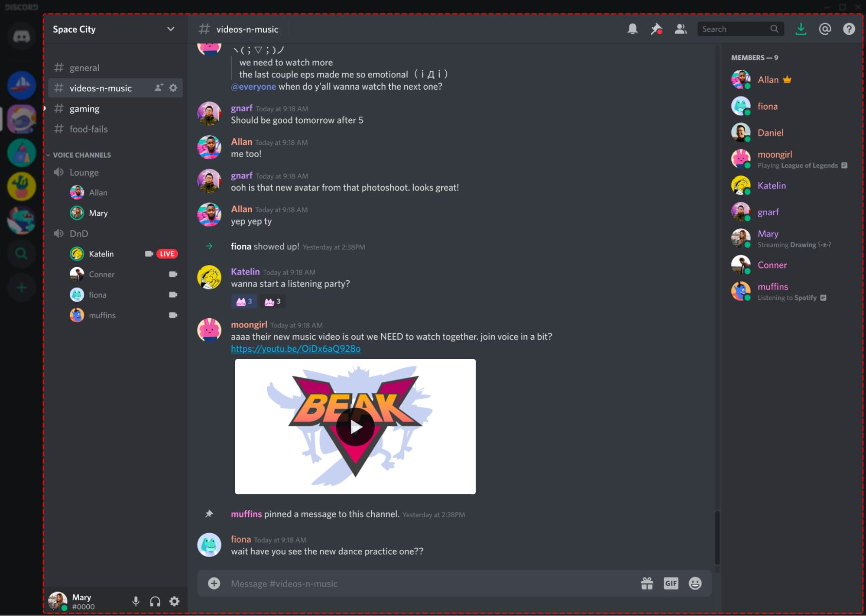
Task: Toggle mute on the Lounge voice channel
Action: [x=58, y=172]
